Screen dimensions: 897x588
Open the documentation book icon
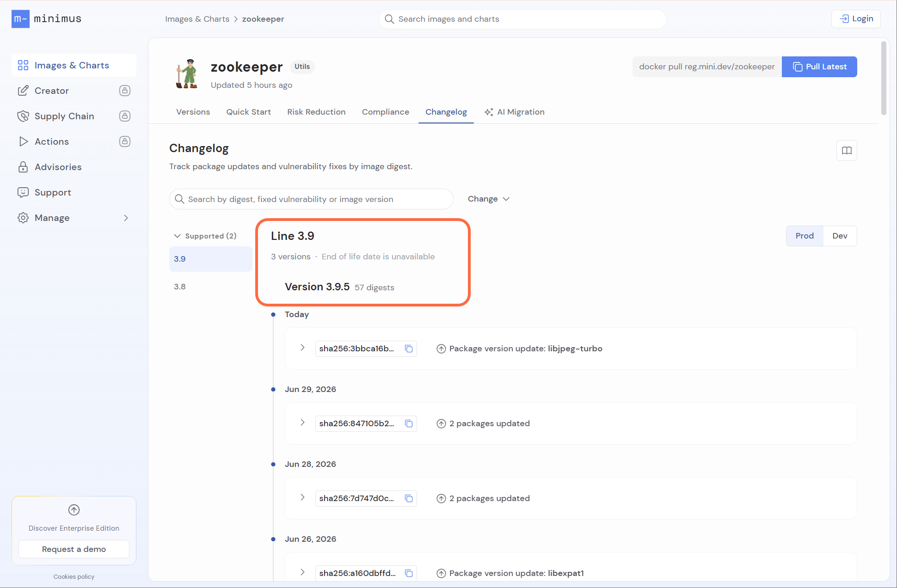pyautogui.click(x=847, y=150)
